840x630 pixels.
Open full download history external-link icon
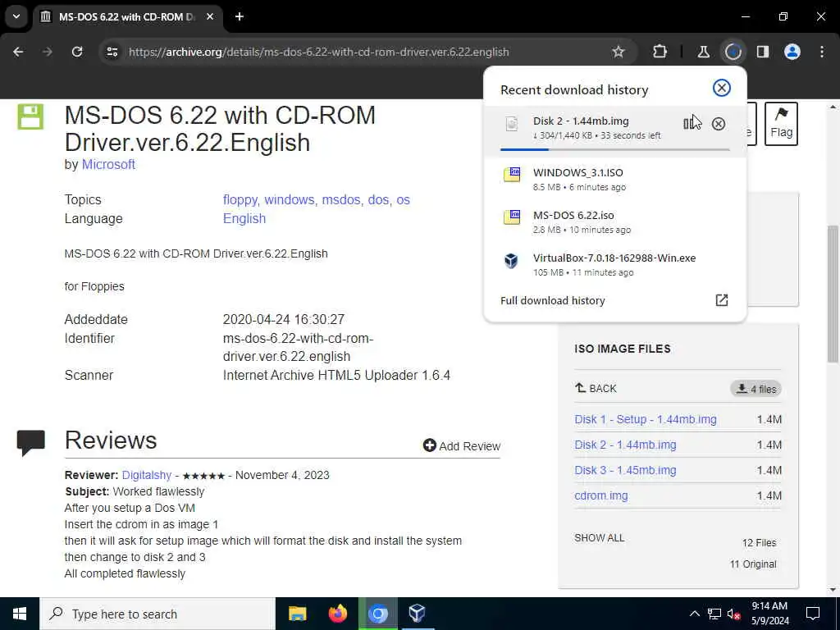[x=722, y=300]
